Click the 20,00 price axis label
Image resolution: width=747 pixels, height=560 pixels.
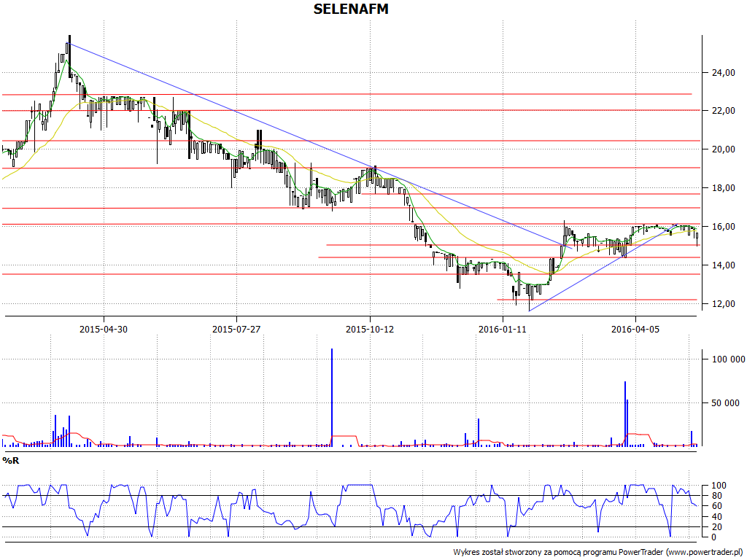[724, 149]
